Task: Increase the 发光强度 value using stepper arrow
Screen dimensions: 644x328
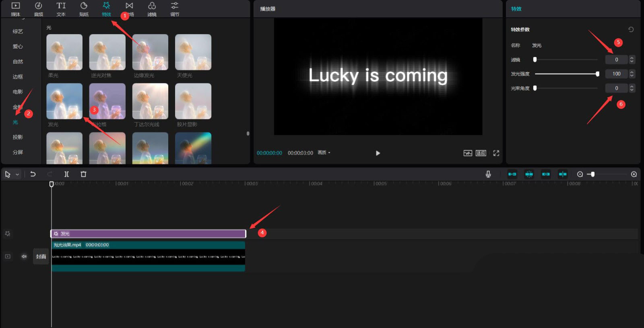Action: [632, 72]
